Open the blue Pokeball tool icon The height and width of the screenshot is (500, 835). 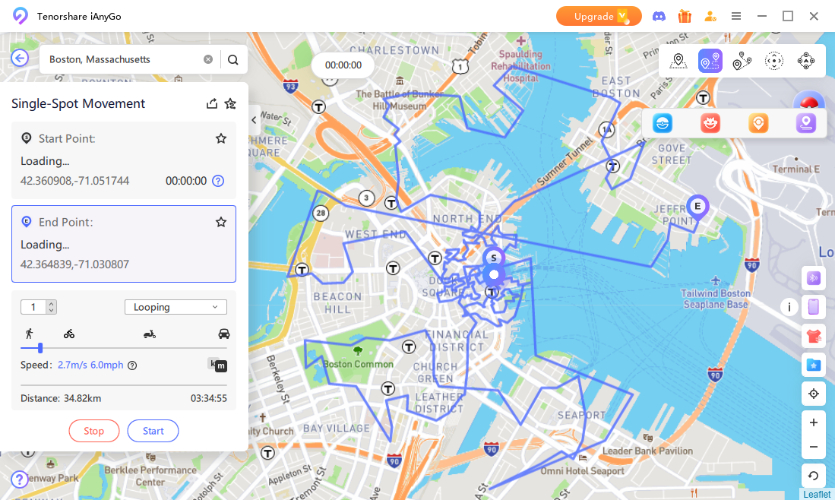point(662,124)
